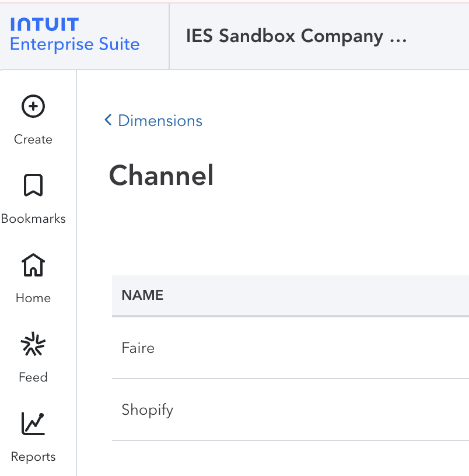Click the Enterprise Suite text

tap(75, 44)
